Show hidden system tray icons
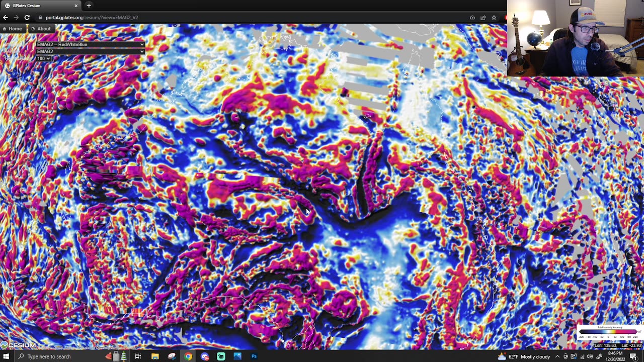The height and width of the screenshot is (362, 644). tap(557, 356)
